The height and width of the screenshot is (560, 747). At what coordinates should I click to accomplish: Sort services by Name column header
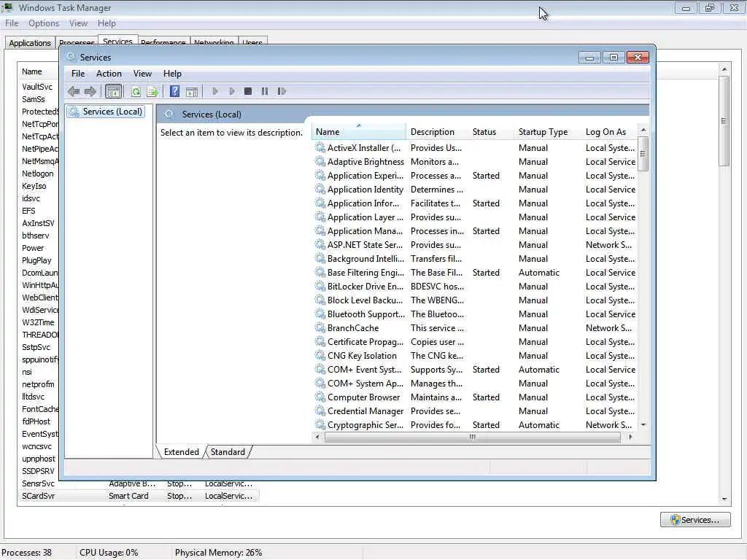[359, 132]
